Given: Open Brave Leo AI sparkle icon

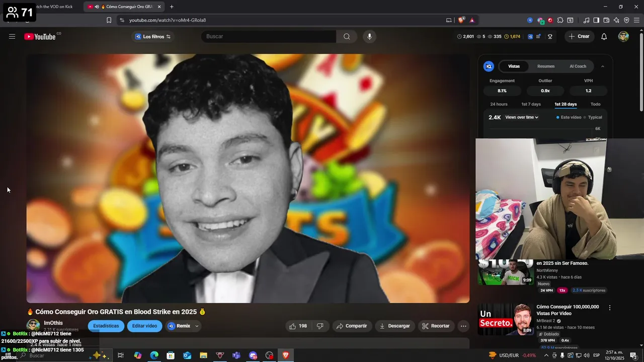Looking at the screenshot, I should click(x=616, y=20).
